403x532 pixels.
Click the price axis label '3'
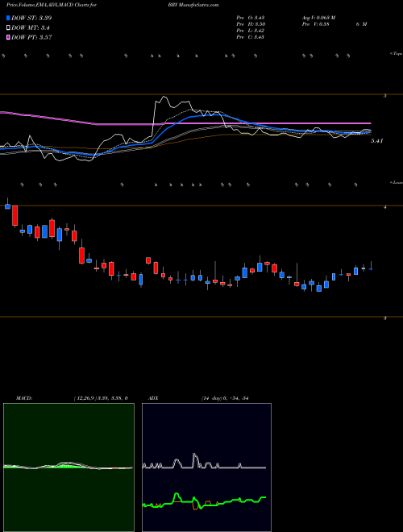click(x=385, y=318)
